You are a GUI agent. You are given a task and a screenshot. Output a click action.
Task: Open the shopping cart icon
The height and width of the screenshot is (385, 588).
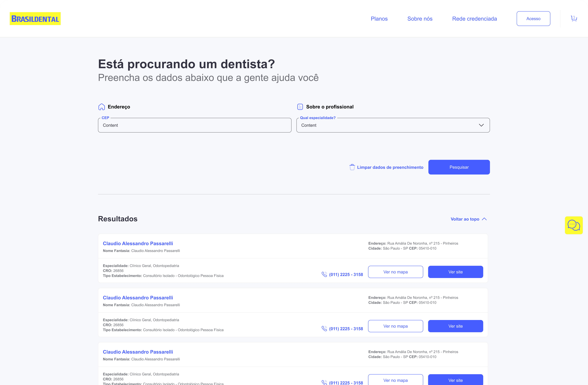tap(574, 18)
